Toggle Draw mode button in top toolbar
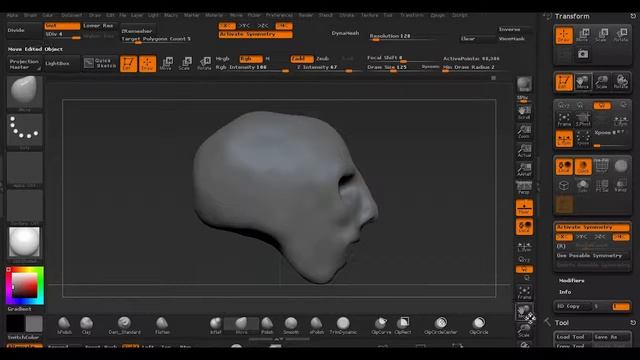 click(147, 64)
